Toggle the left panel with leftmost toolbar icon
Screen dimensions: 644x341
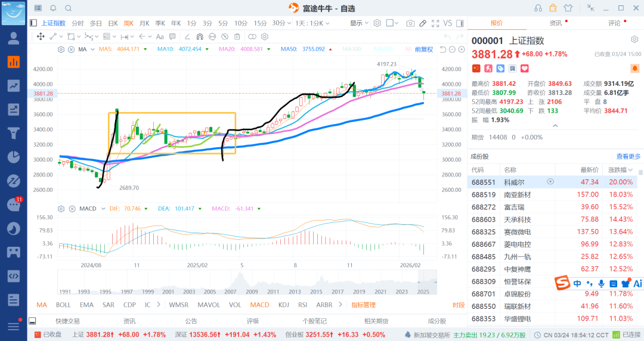[33, 23]
